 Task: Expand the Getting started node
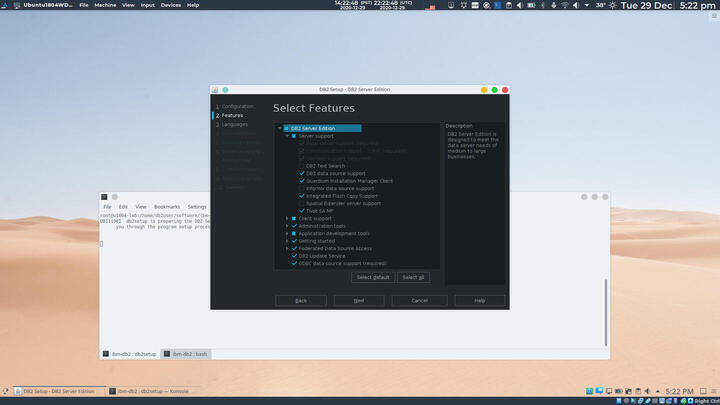[287, 241]
